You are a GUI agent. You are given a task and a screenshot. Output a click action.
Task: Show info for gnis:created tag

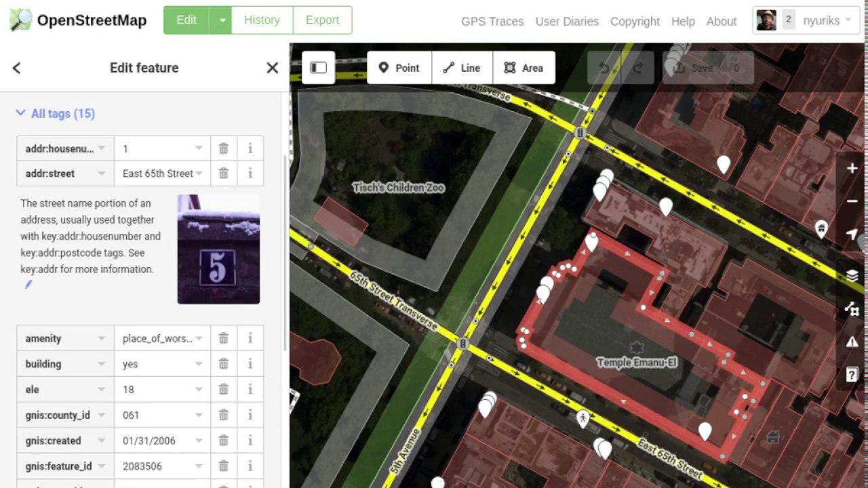click(x=250, y=441)
